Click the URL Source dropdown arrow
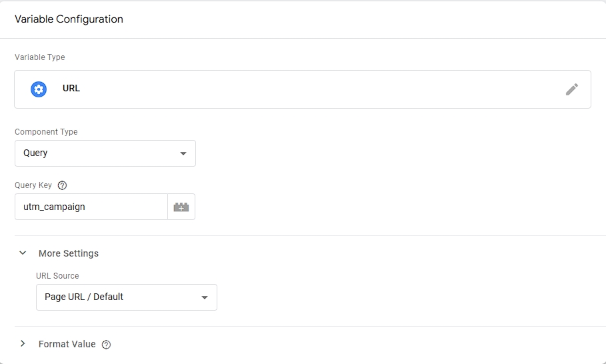Viewport: 606px width, 364px height. tap(205, 297)
